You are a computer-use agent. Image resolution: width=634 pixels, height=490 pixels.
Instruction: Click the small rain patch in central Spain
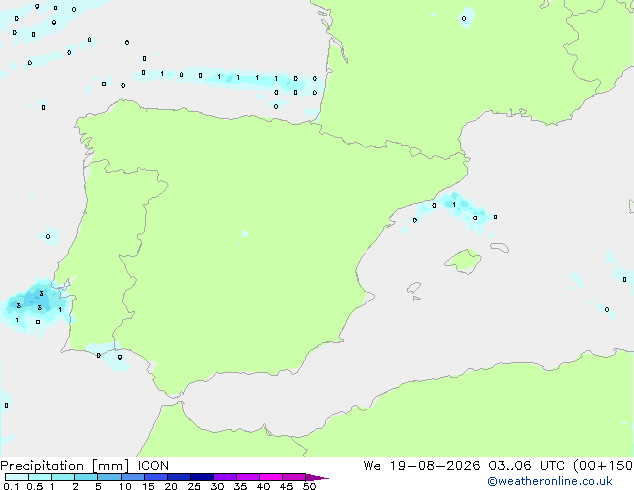point(244,234)
